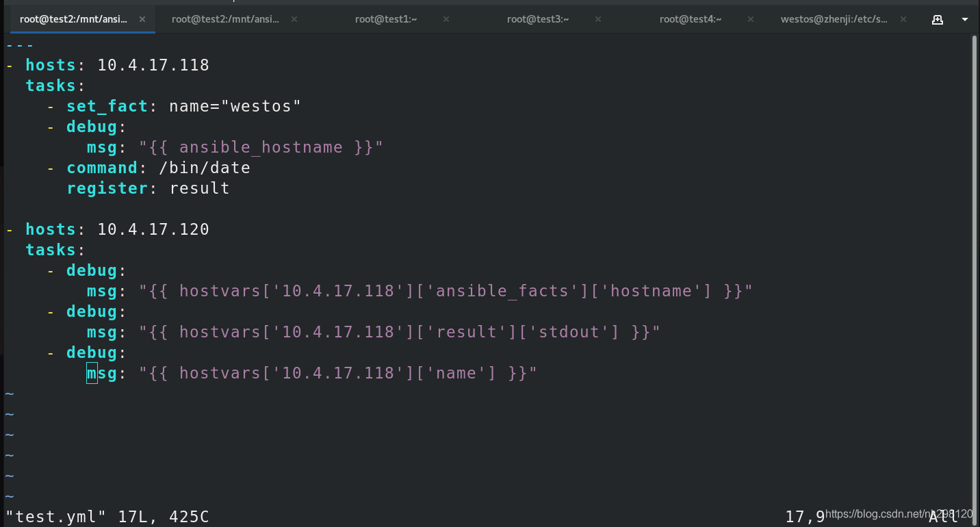980x527 pixels.
Task: Open the root@test1:~ terminal tab
Action: click(x=387, y=19)
